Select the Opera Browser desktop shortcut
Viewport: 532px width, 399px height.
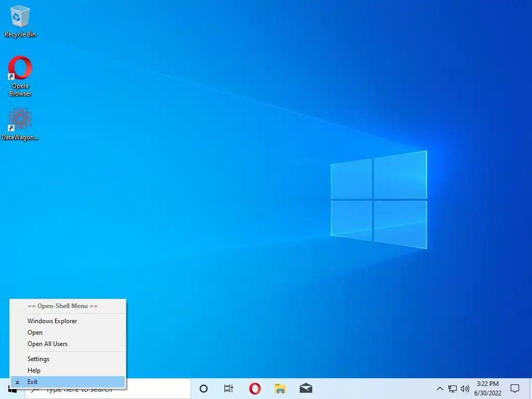point(20,76)
